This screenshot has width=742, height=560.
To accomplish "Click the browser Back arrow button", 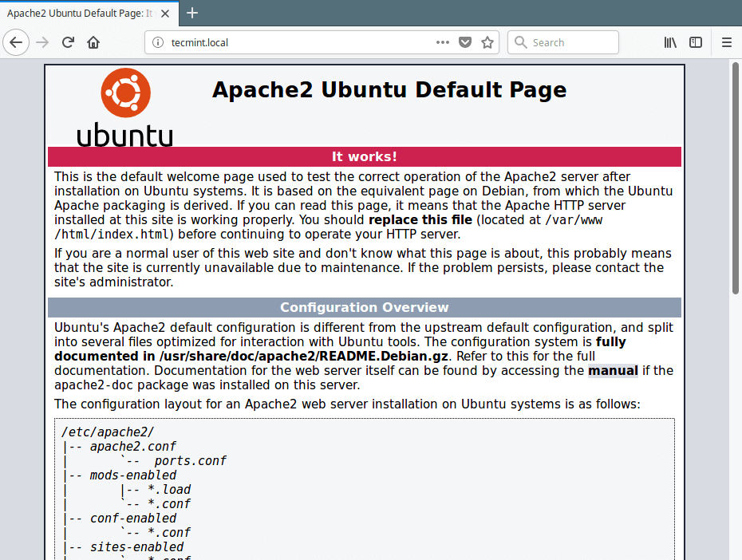I will 16,42.
